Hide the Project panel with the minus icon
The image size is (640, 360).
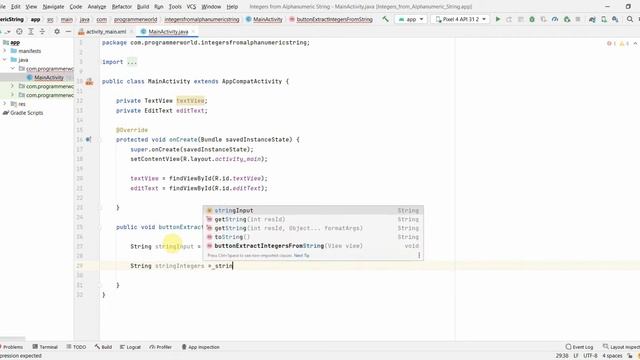tap(68, 31)
